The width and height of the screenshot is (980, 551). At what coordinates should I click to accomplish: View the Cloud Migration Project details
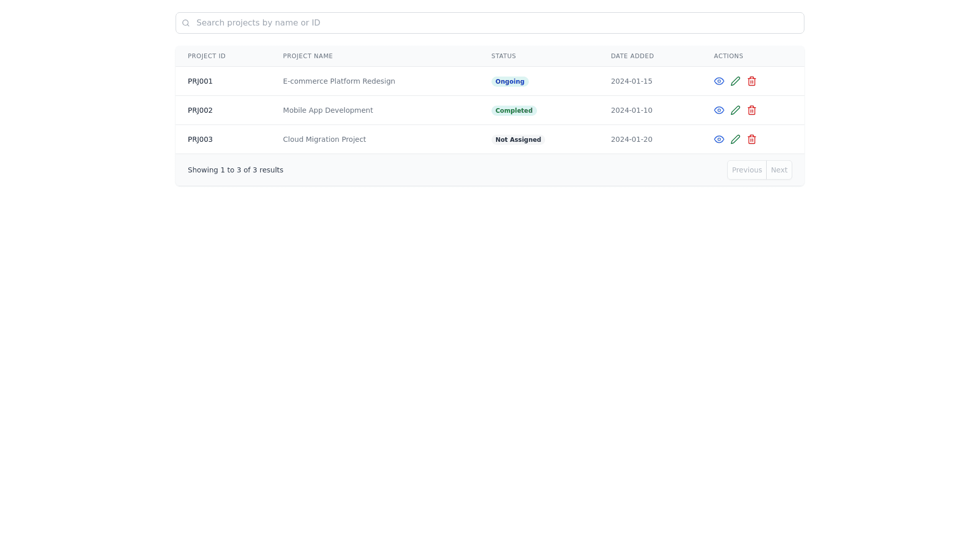[719, 139]
